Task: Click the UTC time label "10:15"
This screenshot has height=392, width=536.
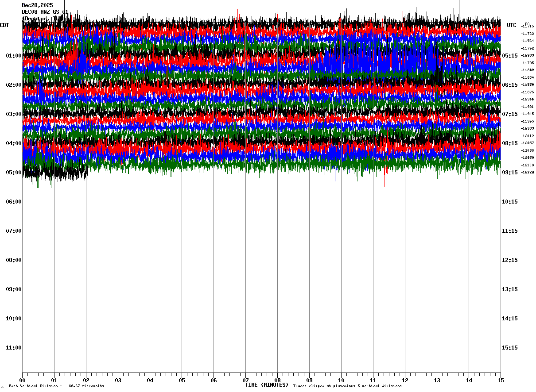Action: [509, 202]
